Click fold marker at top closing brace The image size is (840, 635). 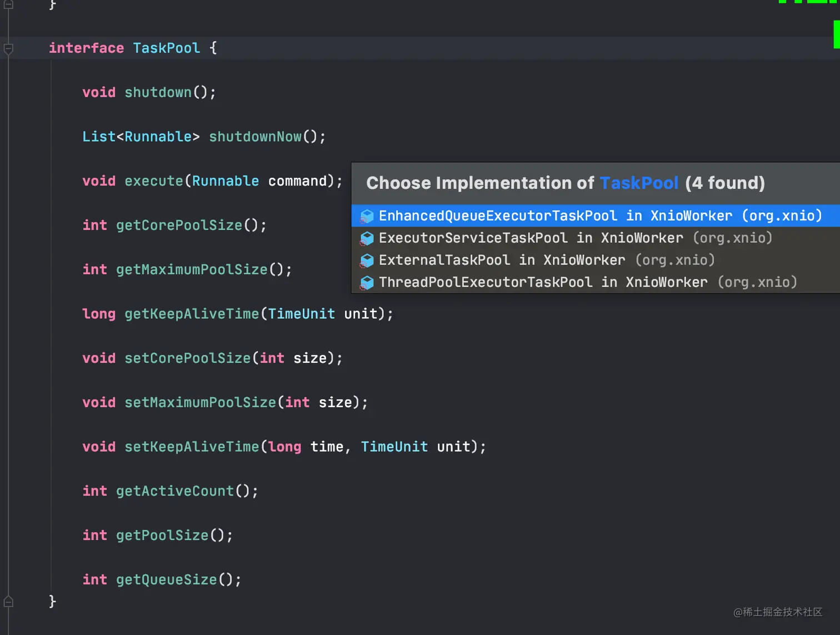[8, 4]
